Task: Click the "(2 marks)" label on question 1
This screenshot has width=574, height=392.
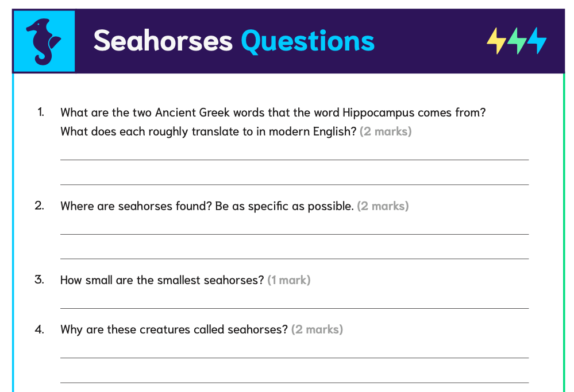Action: coord(386,131)
